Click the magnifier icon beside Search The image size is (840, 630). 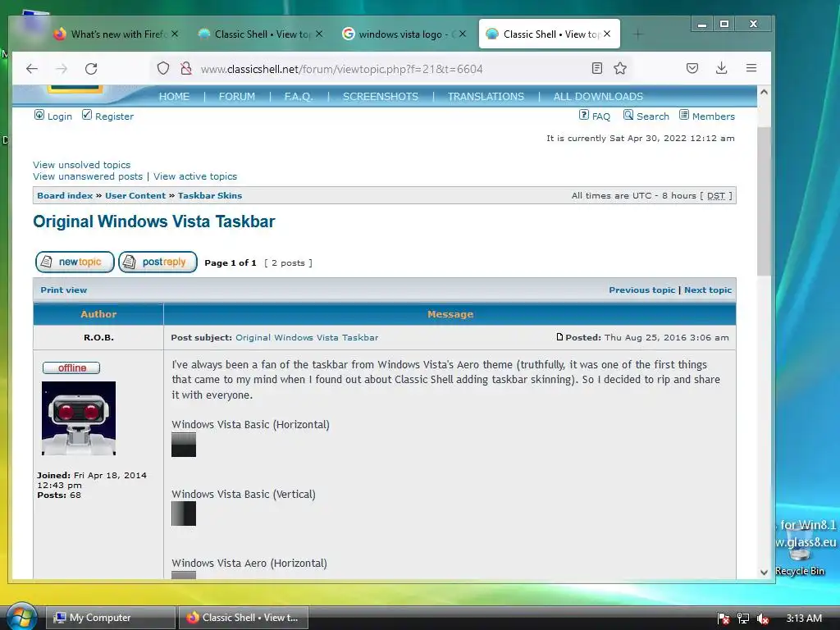(628, 115)
